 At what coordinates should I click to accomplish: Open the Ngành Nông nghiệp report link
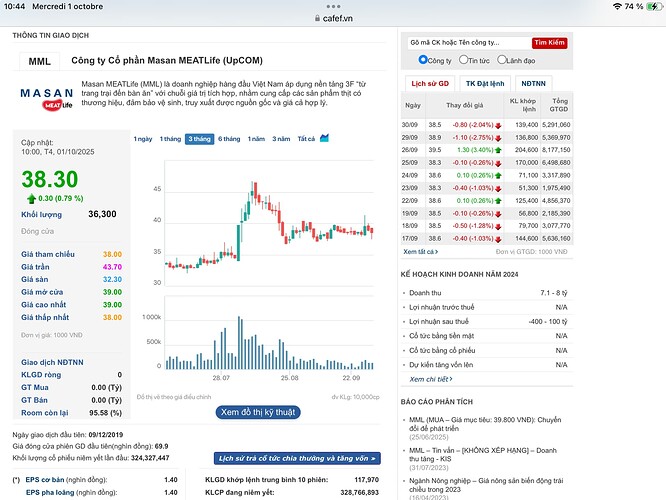pos(486,485)
